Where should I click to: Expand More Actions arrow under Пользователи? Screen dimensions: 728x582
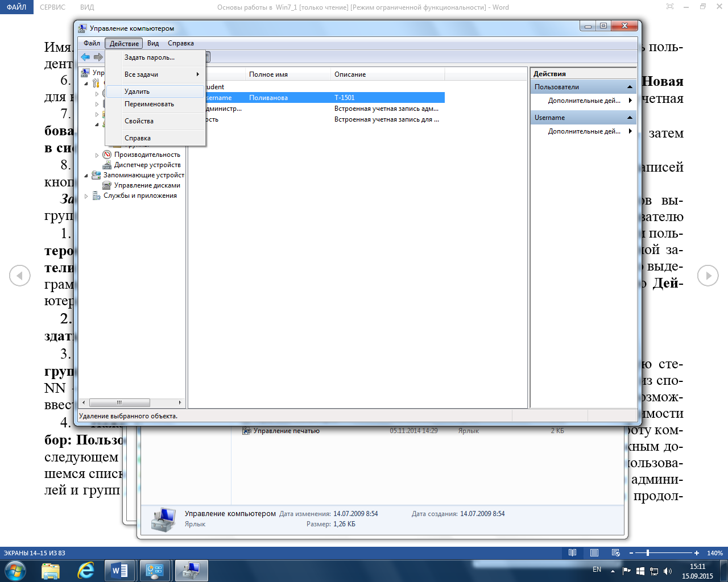(630, 101)
